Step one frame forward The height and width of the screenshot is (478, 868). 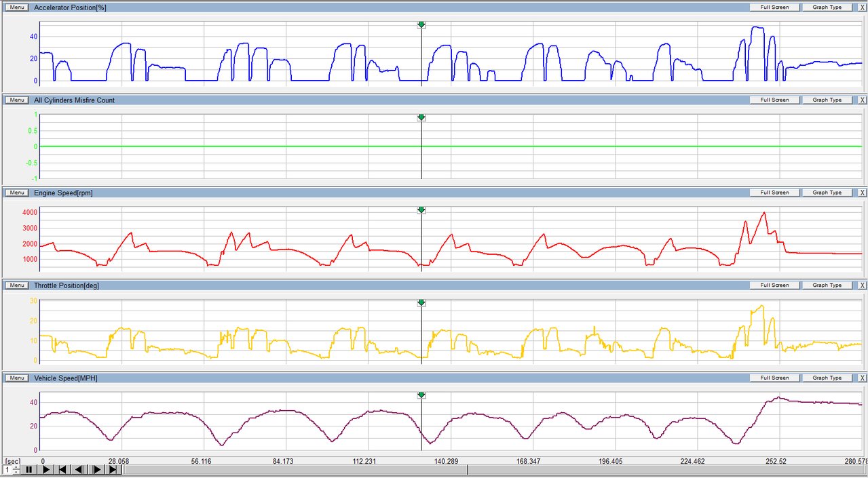96,469
